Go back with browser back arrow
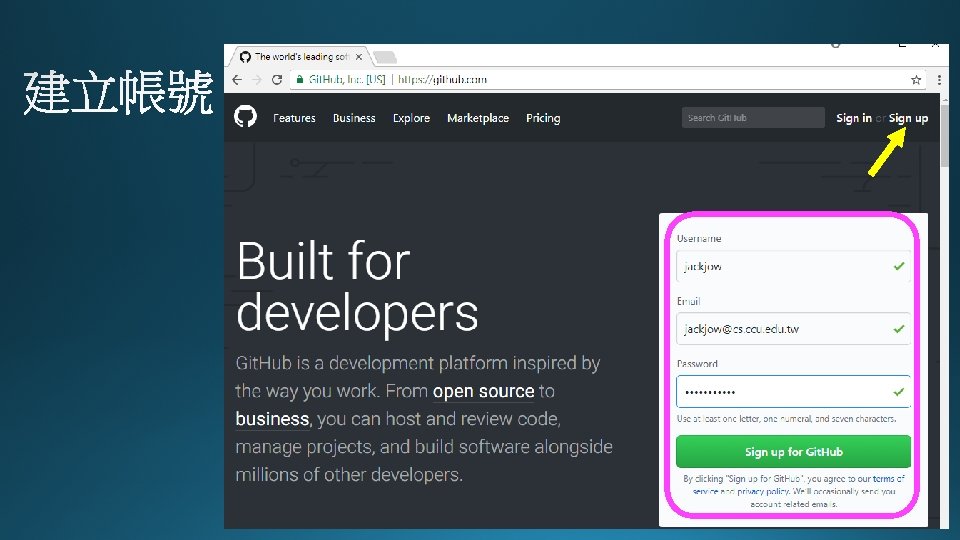The height and width of the screenshot is (540, 960). pos(238,80)
